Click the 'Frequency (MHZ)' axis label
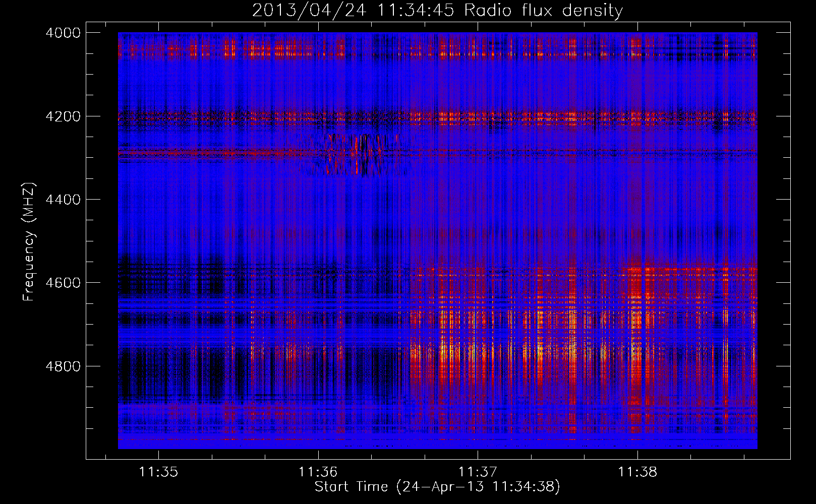Screen dimensions: 816x504 click(29, 242)
